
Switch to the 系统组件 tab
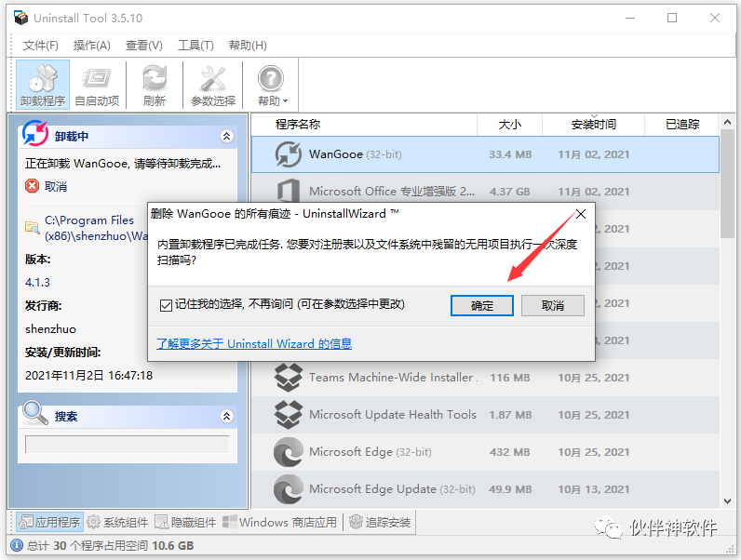coord(117,522)
